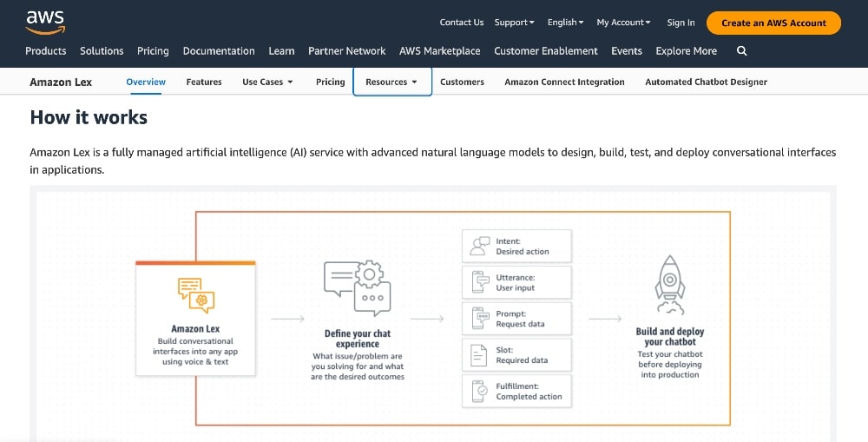Click the Sign In link

point(681,23)
